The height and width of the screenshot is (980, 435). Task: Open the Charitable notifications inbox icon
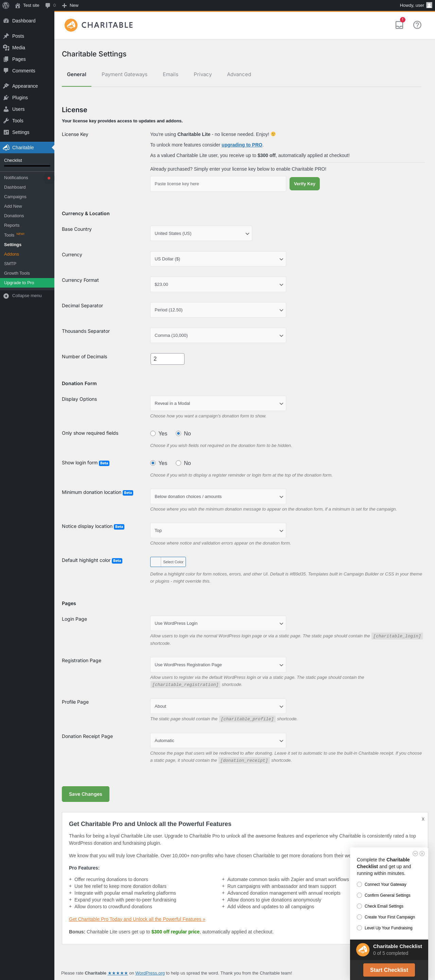tap(399, 25)
